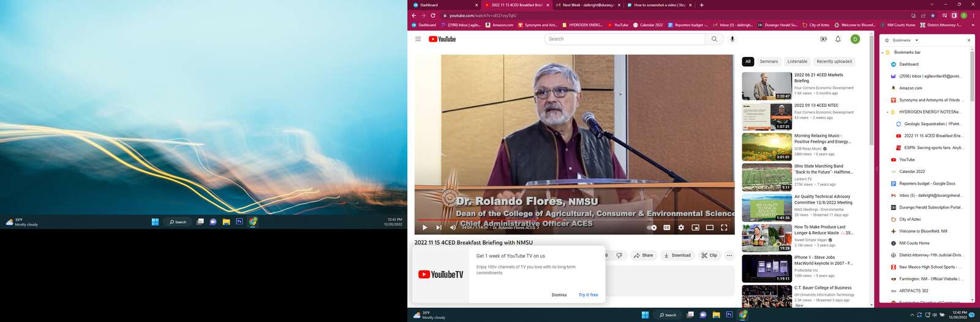Image resolution: width=980 pixels, height=322 pixels.
Task: Reload the page in Chrome
Action: [x=433, y=15]
